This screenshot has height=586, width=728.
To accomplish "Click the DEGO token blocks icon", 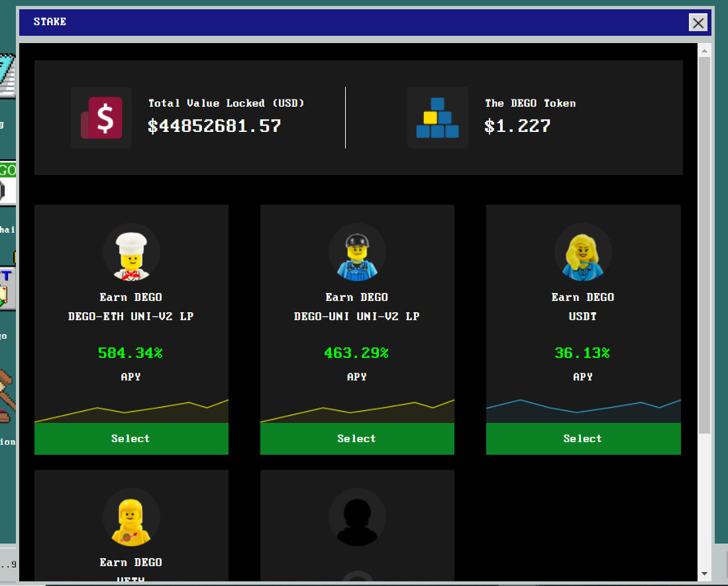I will coord(437,117).
